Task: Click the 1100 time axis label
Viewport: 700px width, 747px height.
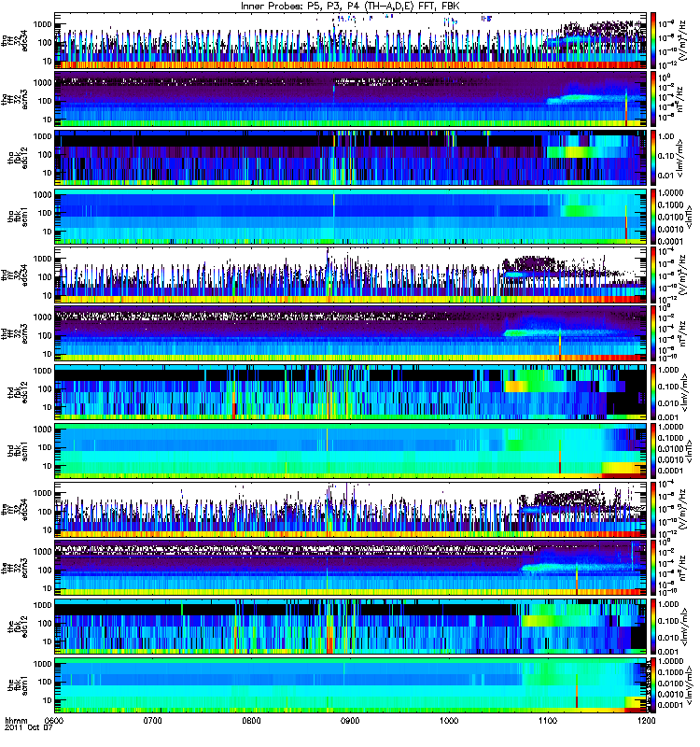Action: [548, 720]
